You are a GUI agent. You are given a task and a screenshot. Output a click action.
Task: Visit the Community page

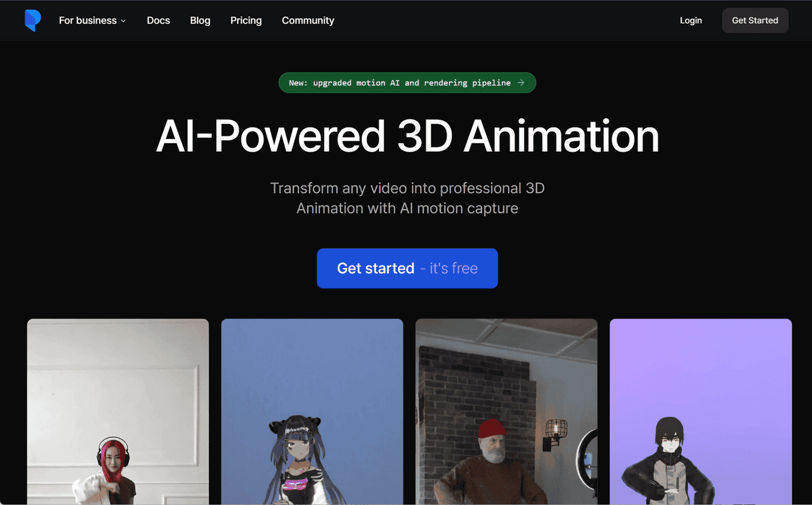click(308, 21)
